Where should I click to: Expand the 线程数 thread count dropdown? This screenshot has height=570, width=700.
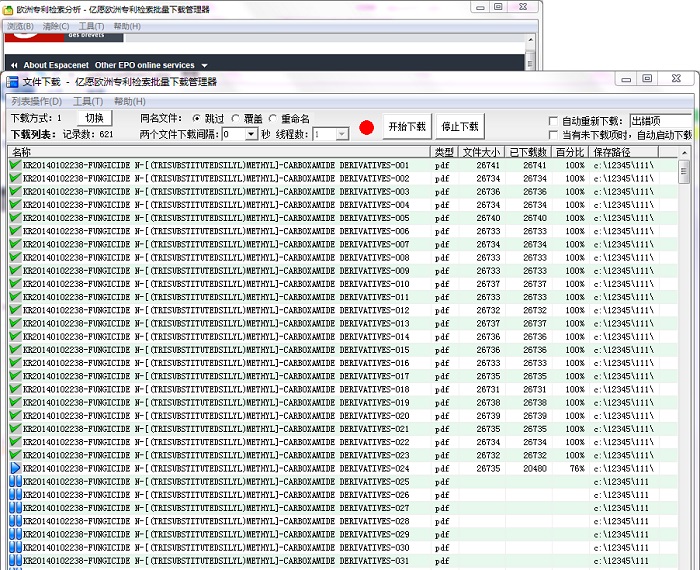(342, 134)
